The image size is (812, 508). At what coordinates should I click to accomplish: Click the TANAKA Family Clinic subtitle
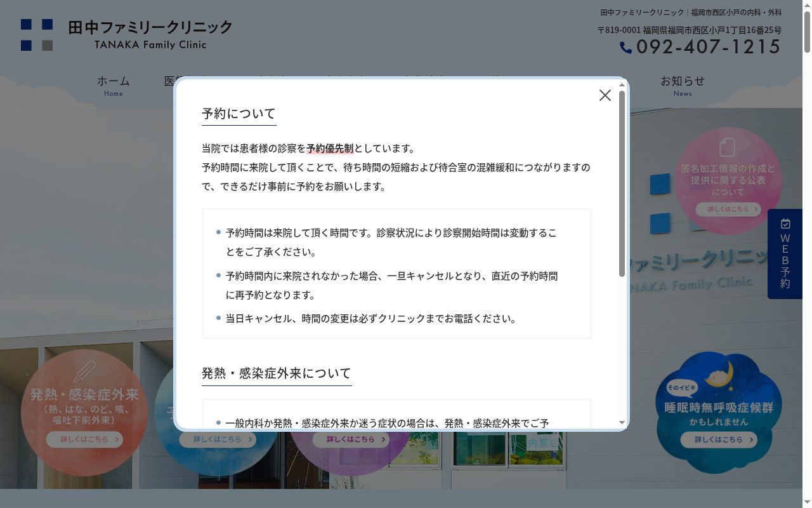point(150,44)
